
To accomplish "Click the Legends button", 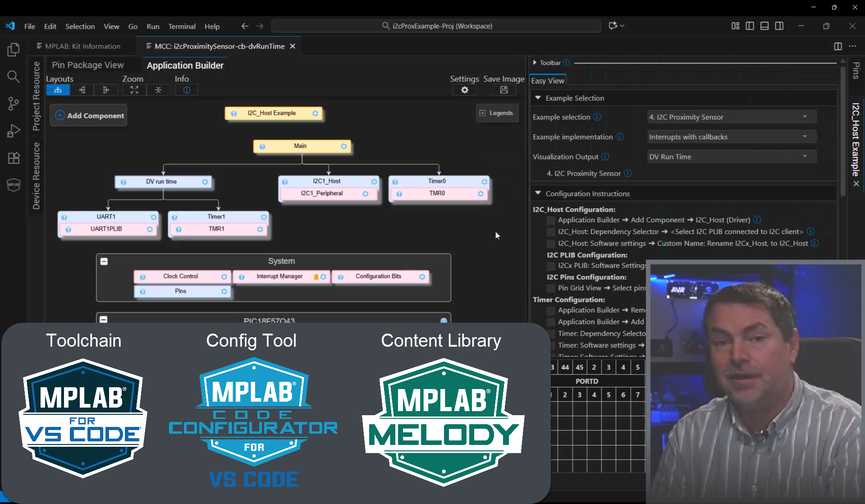I will pos(496,113).
